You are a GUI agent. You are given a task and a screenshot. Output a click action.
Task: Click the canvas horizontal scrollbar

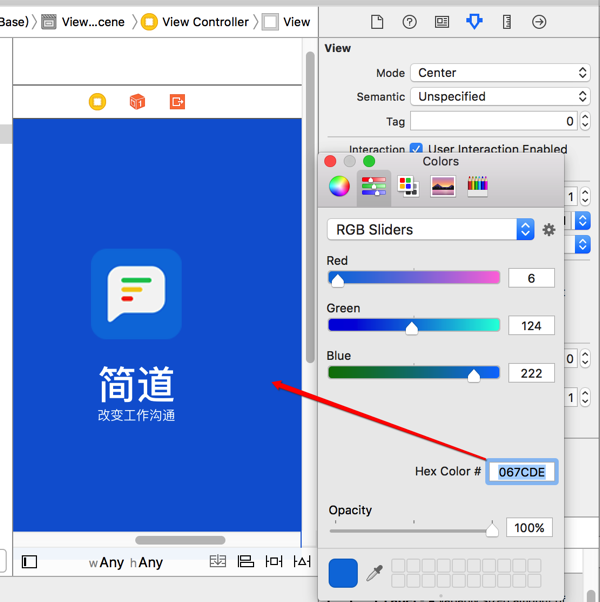(x=180, y=540)
